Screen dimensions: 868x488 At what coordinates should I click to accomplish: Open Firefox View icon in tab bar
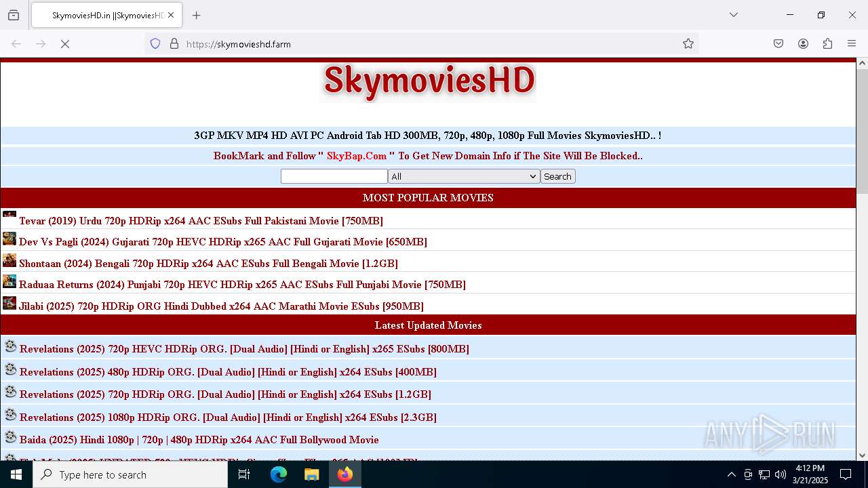tap(14, 15)
